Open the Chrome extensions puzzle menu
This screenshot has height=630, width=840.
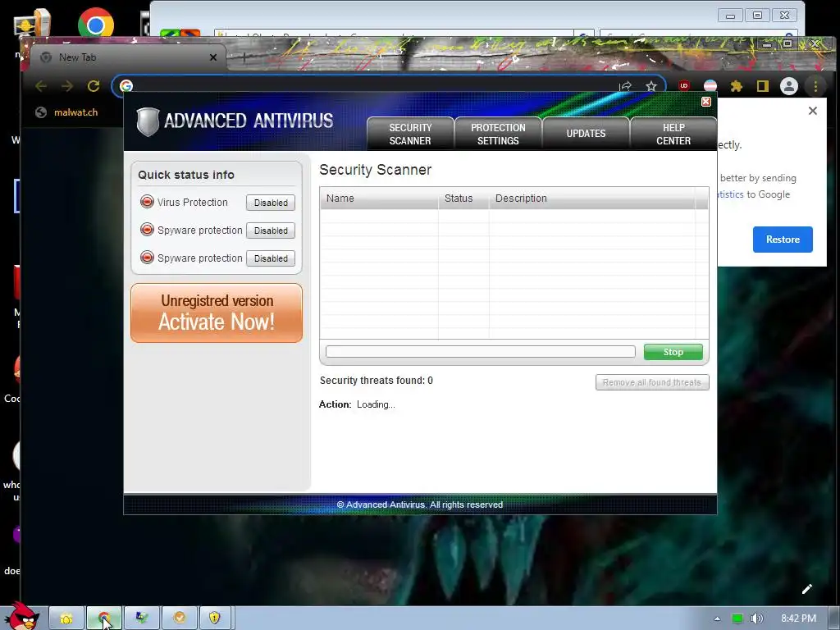pyautogui.click(x=737, y=86)
